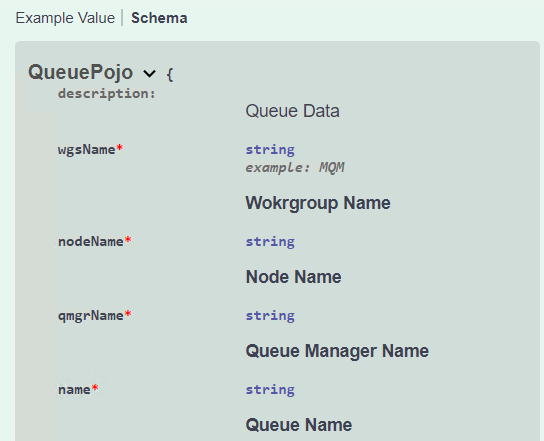Click the QueuePojo model title
The height and width of the screenshot is (441, 544).
(80, 72)
